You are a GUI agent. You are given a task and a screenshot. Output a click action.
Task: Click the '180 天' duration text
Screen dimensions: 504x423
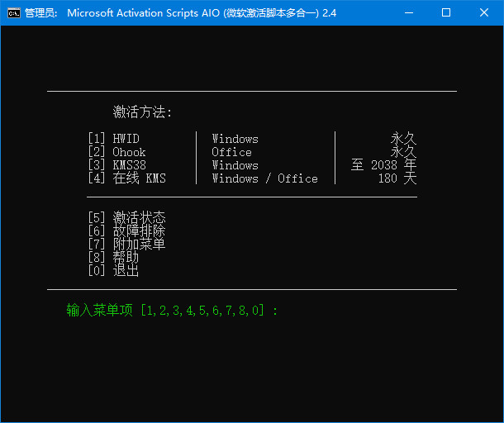click(397, 178)
